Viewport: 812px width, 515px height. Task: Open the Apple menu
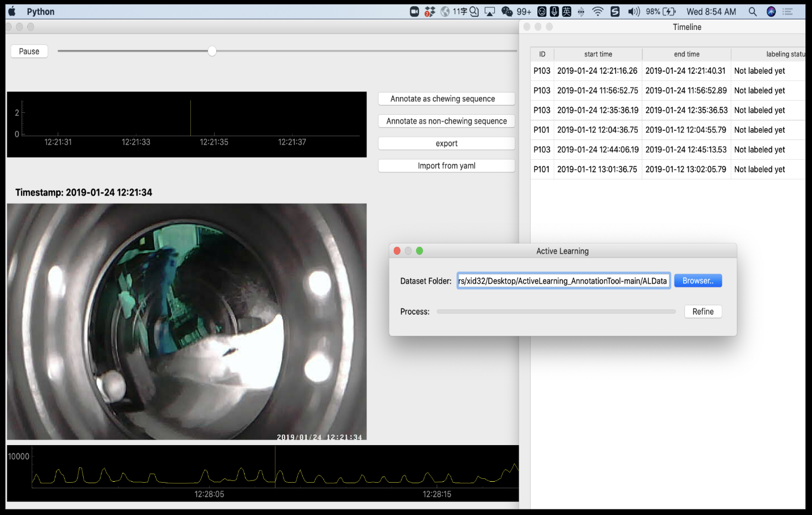tap(12, 12)
